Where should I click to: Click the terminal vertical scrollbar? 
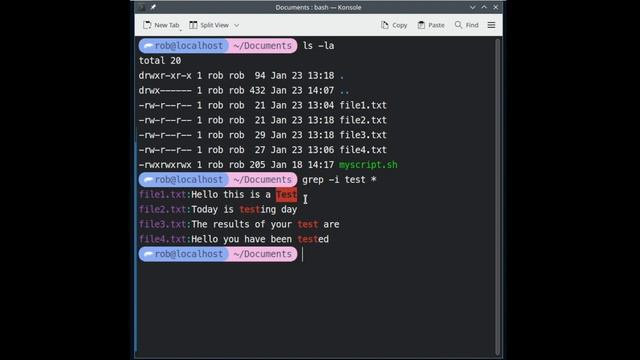click(497, 197)
